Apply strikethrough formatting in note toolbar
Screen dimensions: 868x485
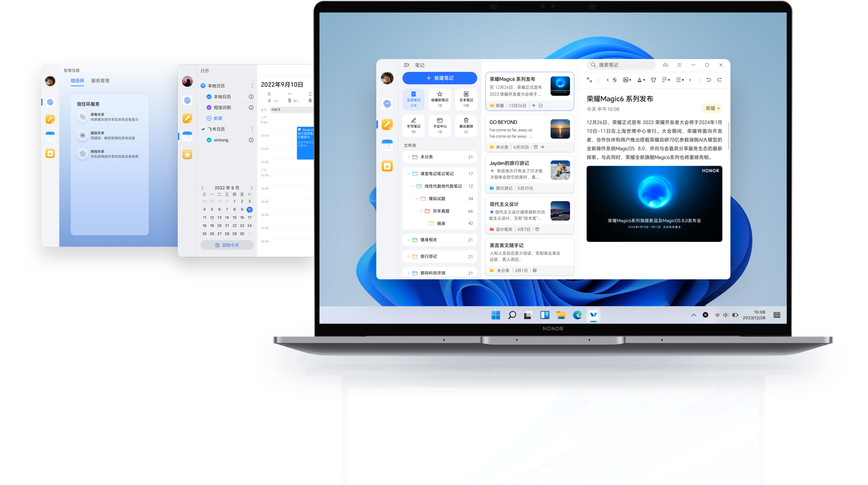pyautogui.click(x=614, y=80)
